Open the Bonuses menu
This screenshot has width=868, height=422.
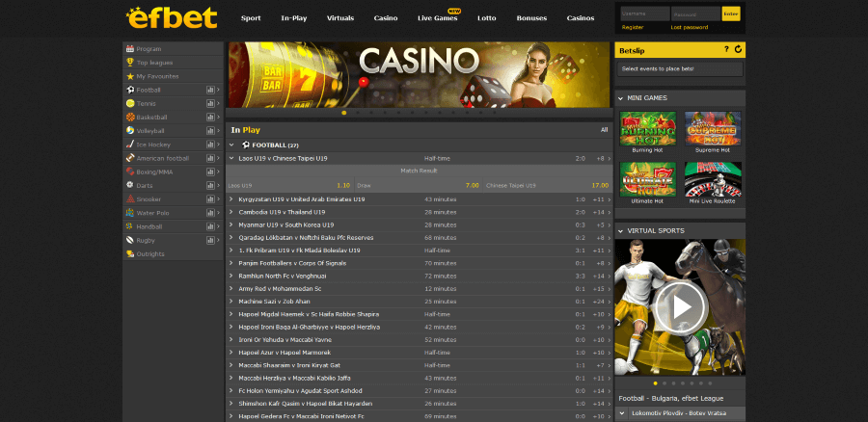pyautogui.click(x=531, y=18)
